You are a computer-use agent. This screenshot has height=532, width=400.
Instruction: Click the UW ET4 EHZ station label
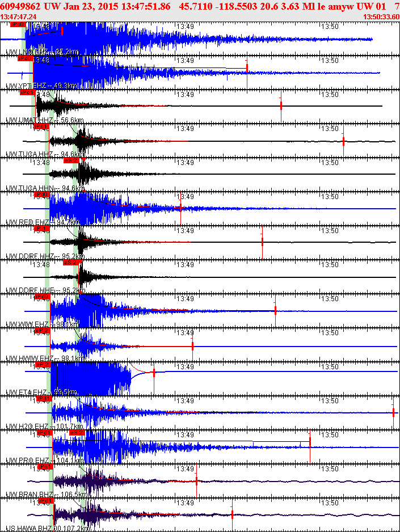(41, 392)
